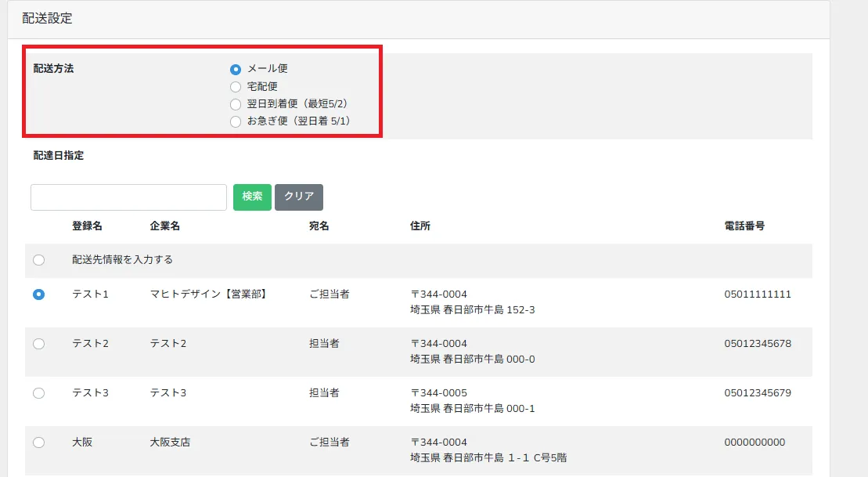Select 翌日到着便（最短5/2）shipping method

tap(236, 103)
